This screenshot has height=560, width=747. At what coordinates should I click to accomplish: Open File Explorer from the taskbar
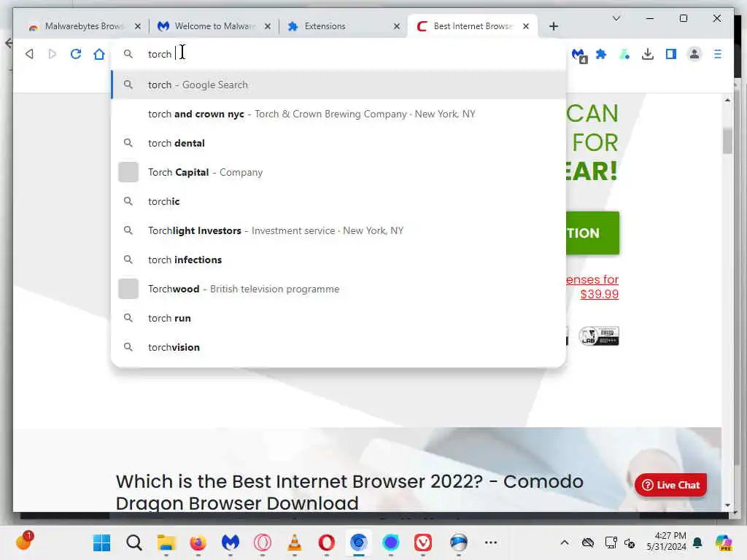pyautogui.click(x=166, y=542)
